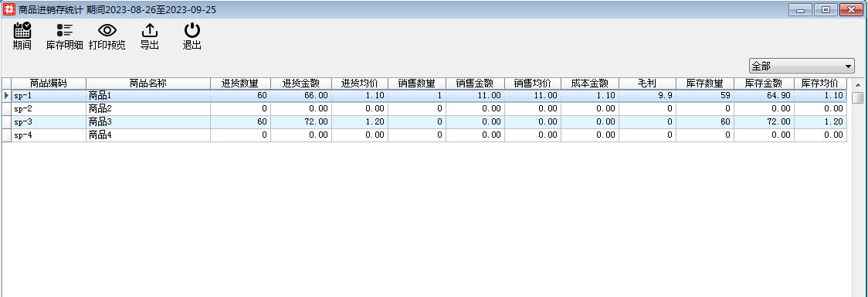Click the 9.9 gross profit cell
Viewport: 868px width, 297px height.
pos(647,95)
